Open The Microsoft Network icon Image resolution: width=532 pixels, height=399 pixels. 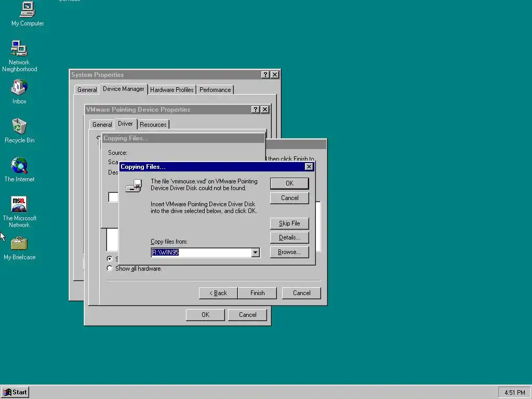[x=19, y=212]
